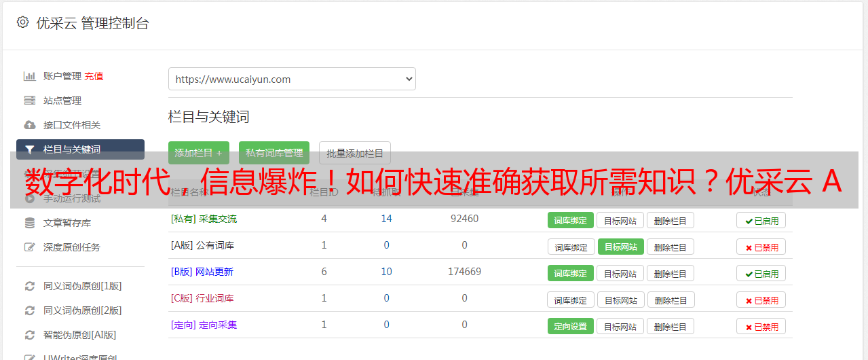868x360 pixels.
Task: Click the [私有] 采集交流 column name
Action: pos(204,219)
